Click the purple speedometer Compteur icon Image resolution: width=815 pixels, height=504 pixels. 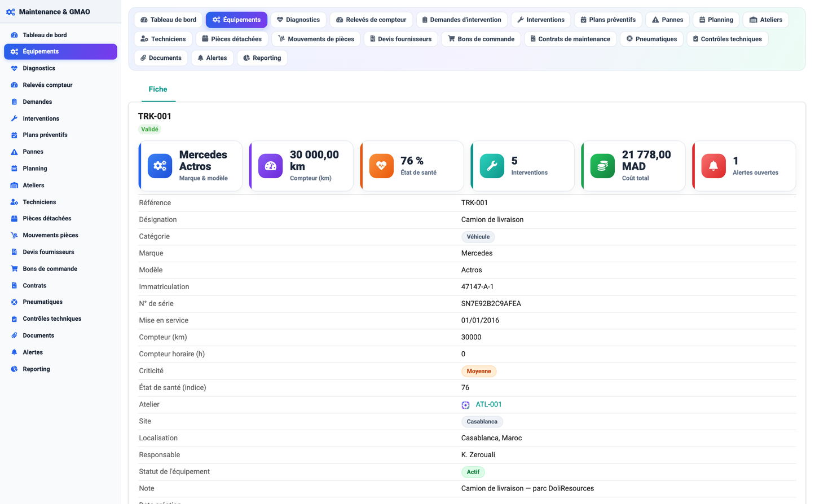[x=271, y=166]
